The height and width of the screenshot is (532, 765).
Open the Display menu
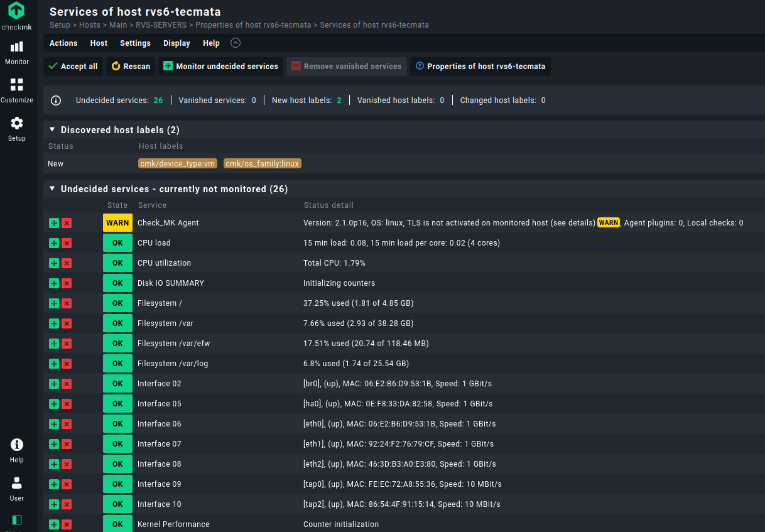[x=176, y=43]
